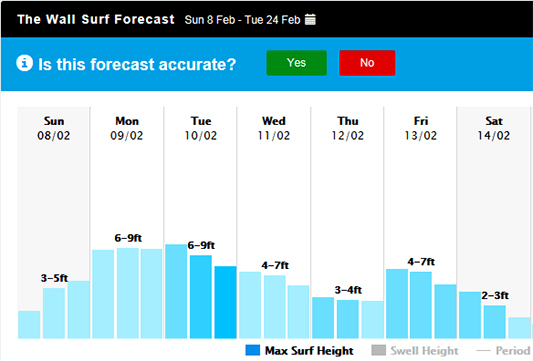Click Yes to confirm forecast accuracy
The image size is (533, 361).
click(296, 63)
